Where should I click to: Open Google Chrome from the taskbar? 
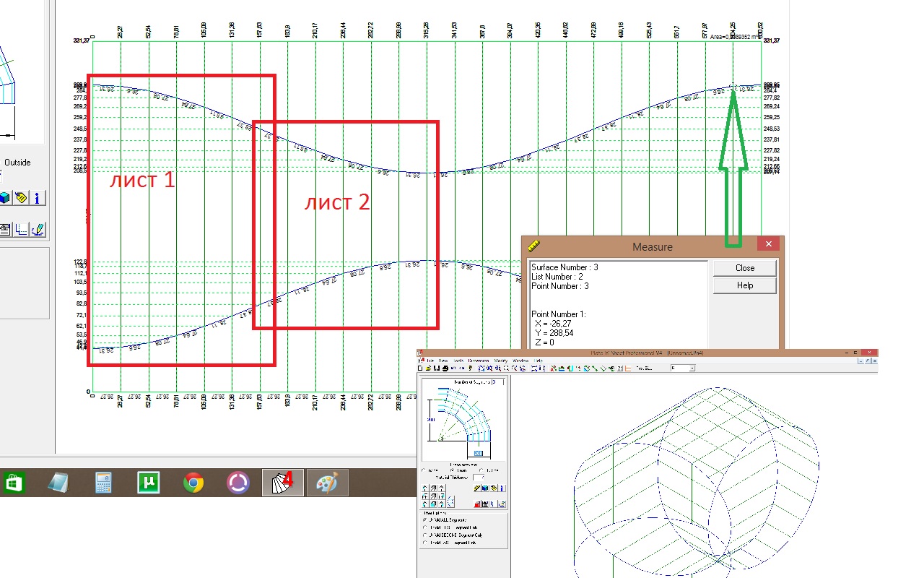coord(193,482)
